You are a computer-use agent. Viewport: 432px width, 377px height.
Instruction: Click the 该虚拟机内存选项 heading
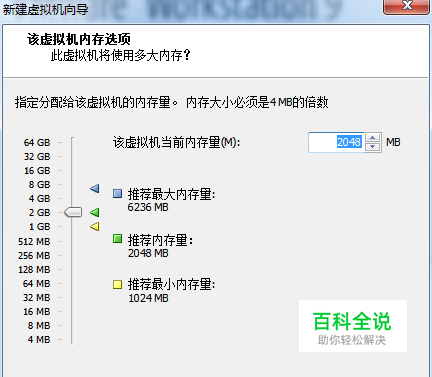coord(79,39)
